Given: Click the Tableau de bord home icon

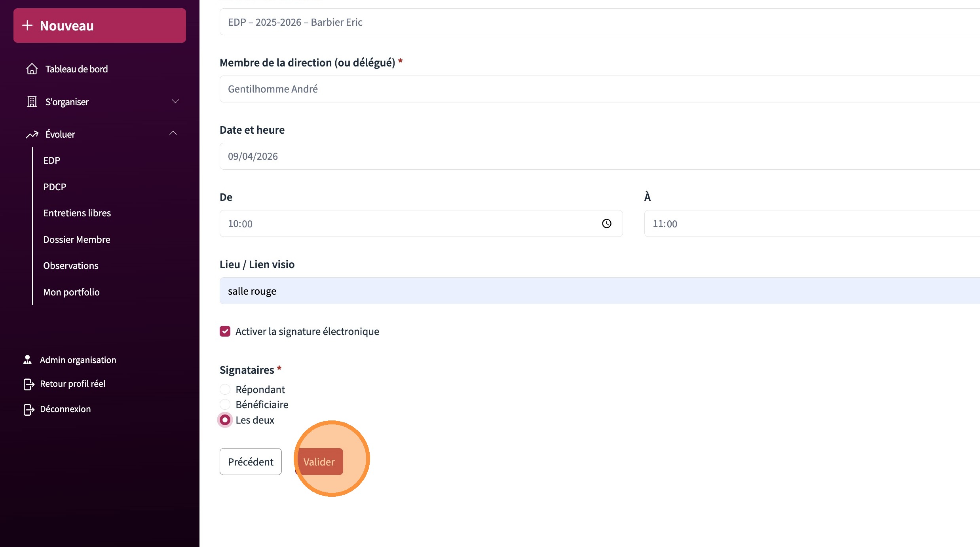Looking at the screenshot, I should coord(32,69).
